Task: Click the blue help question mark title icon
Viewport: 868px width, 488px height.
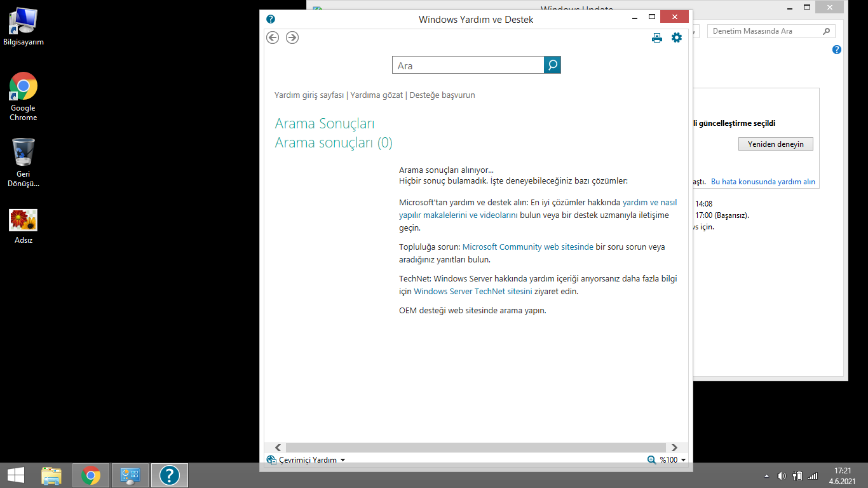Action: coord(271,19)
